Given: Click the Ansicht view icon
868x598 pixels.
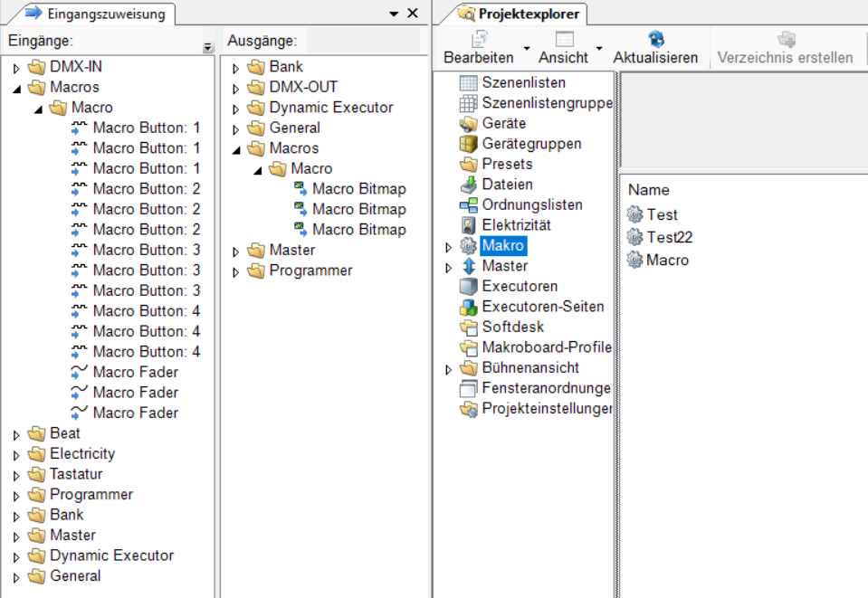Looking at the screenshot, I should coord(564,39).
